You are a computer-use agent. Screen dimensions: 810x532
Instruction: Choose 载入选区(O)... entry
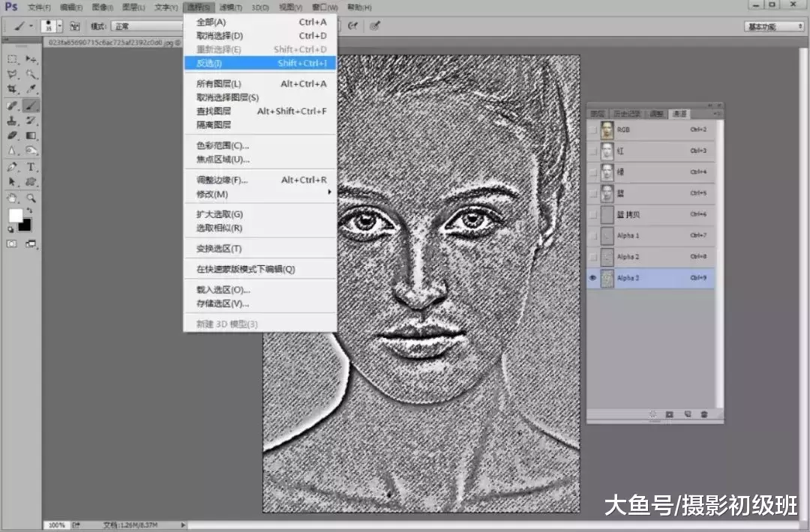click(x=259, y=289)
